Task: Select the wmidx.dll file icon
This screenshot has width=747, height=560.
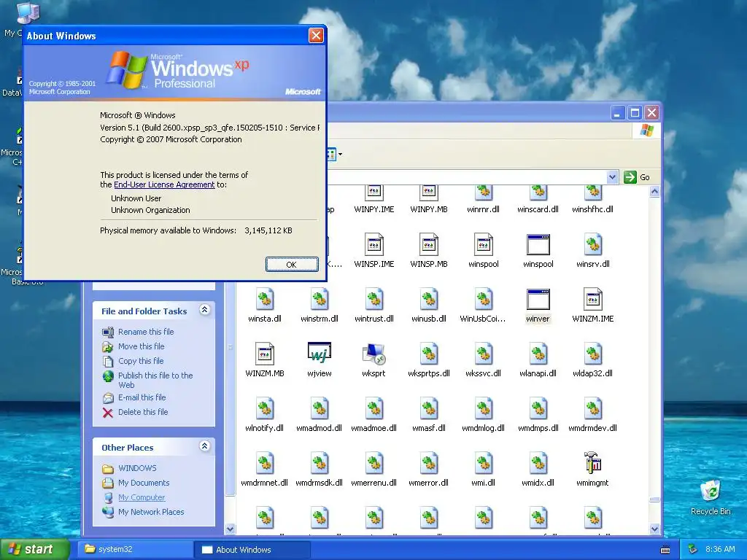Action: point(538,463)
